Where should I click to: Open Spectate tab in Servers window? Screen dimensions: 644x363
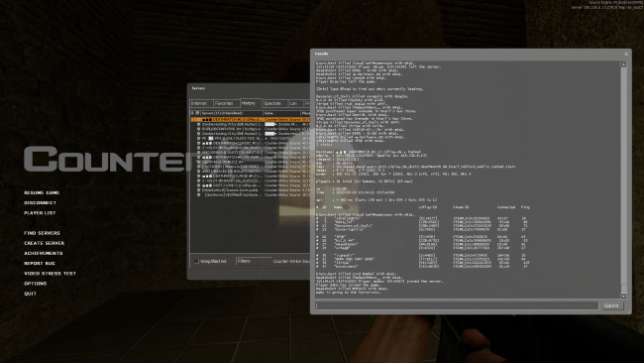[x=274, y=103]
